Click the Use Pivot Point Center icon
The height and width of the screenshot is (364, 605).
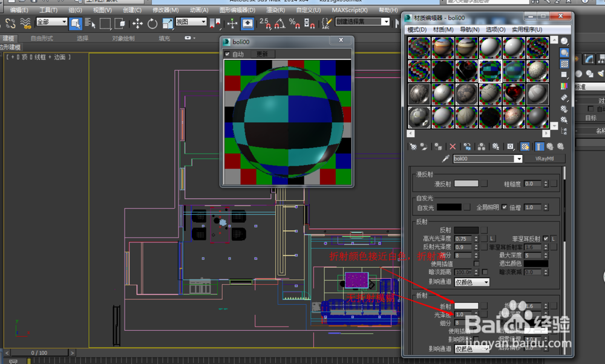click(215, 24)
